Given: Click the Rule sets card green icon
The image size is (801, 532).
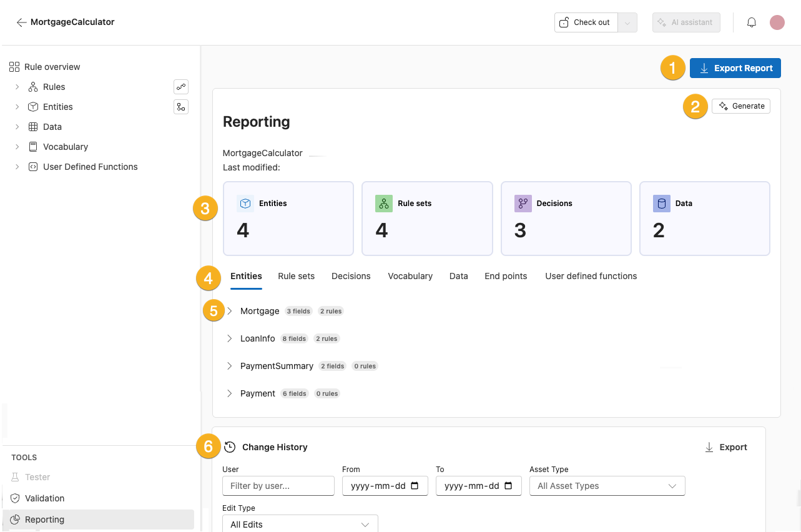Looking at the screenshot, I should pyautogui.click(x=384, y=204).
